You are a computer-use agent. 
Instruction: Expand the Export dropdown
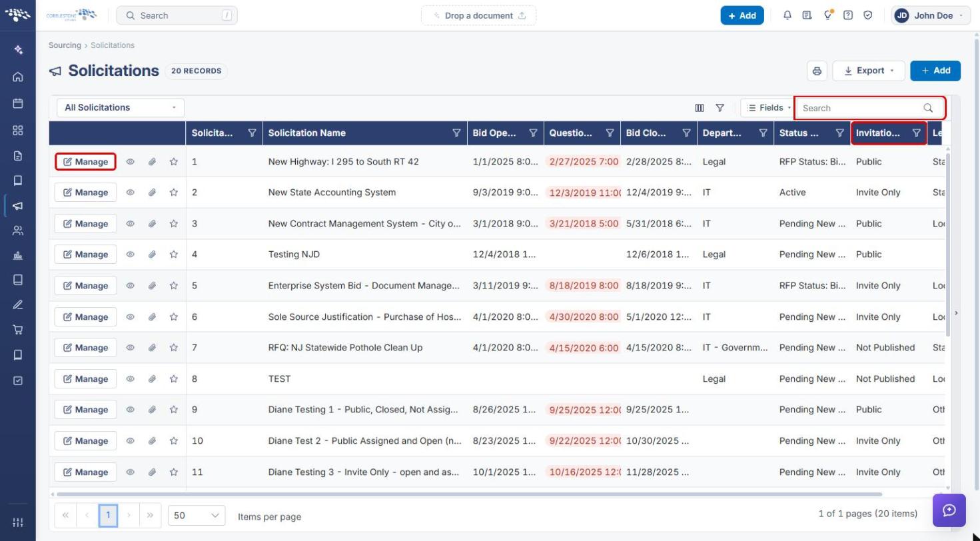(869, 71)
